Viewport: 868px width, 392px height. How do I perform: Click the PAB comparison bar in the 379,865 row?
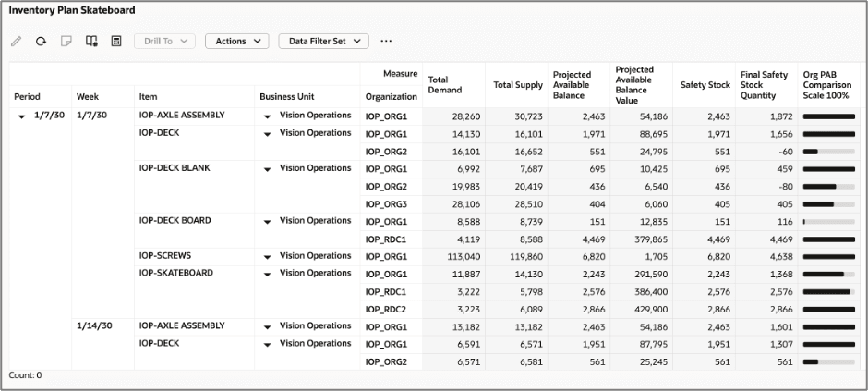pyautogui.click(x=828, y=239)
